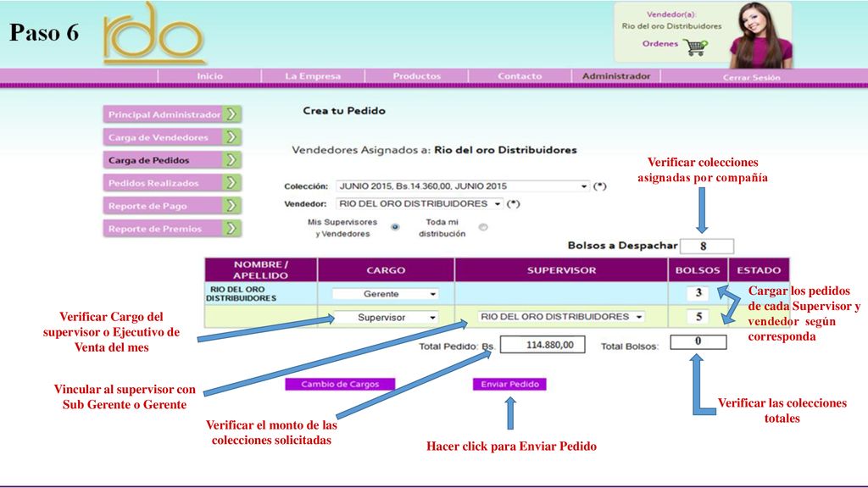
Task: Open supervisor RIO DEL ORO DISTRIBUIDORES dropdown
Action: coord(561,317)
